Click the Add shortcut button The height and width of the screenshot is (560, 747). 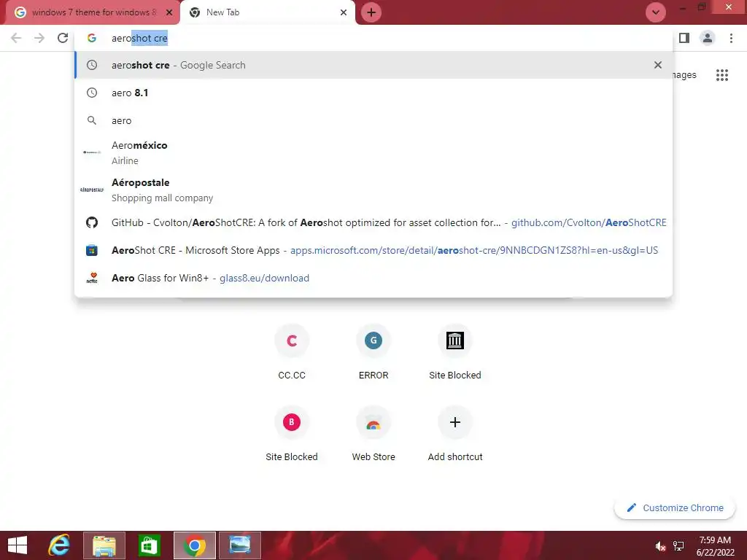click(x=455, y=433)
